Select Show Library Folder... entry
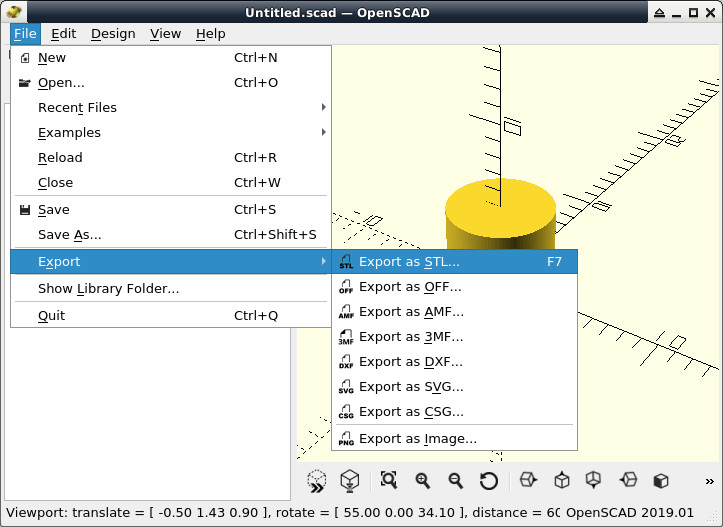This screenshot has height=527, width=723. 171,289
